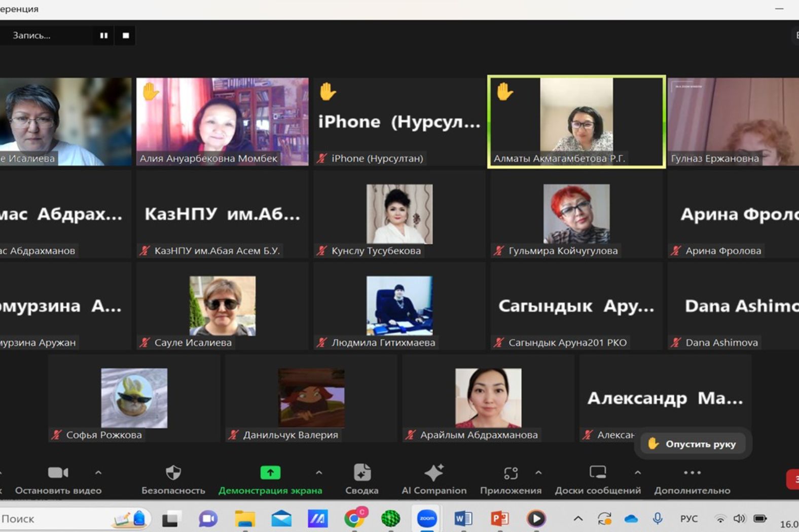The width and height of the screenshot is (799, 532).
Task: Select Кунслу Тусубекова participant tile
Action: click(399, 214)
